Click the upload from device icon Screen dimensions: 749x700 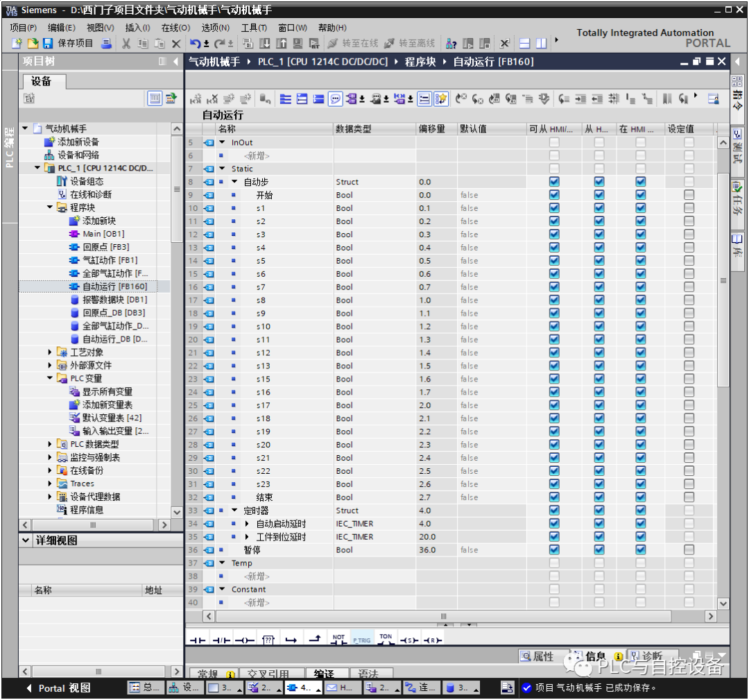tap(282, 44)
